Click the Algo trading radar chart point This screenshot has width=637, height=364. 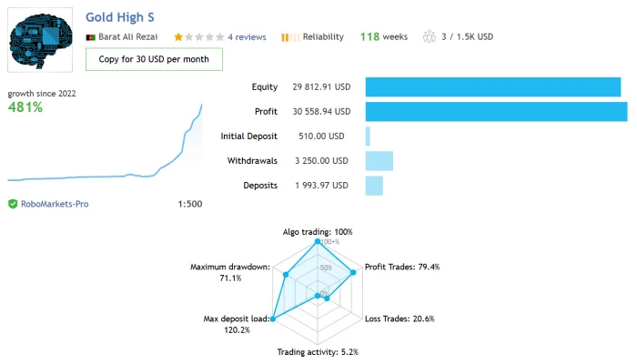(x=318, y=241)
